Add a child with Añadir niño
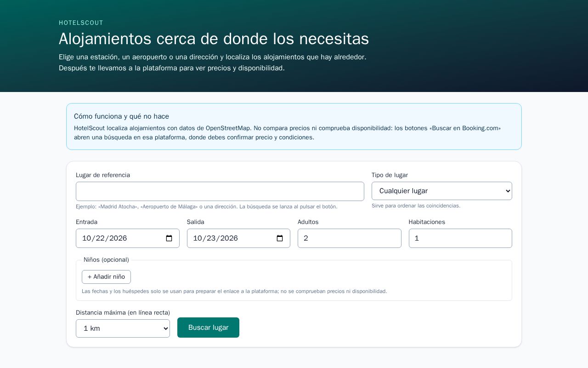Image resolution: width=588 pixels, height=368 pixels. coord(106,277)
